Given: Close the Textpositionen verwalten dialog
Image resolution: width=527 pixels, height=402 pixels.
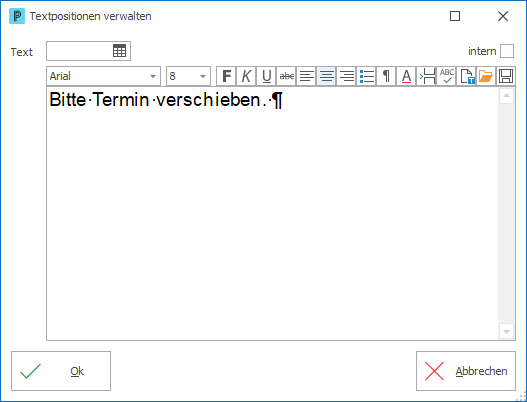Looking at the screenshot, I should 503,16.
